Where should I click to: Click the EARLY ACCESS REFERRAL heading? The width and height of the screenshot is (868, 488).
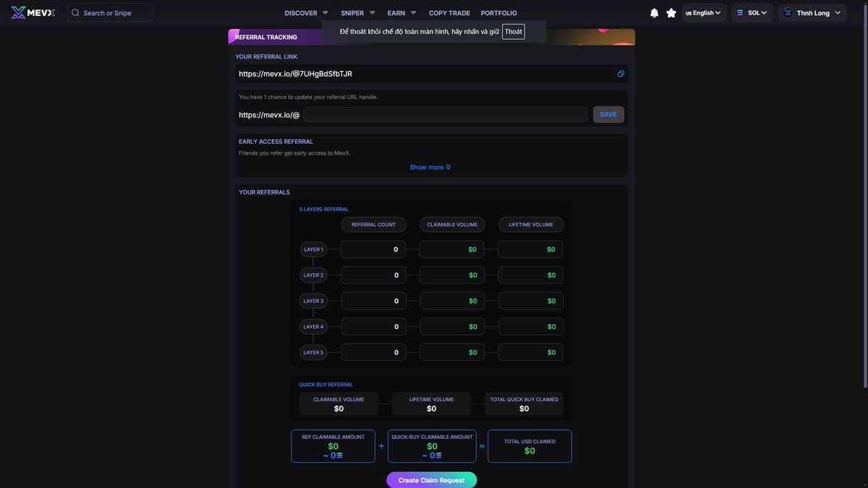coord(276,142)
